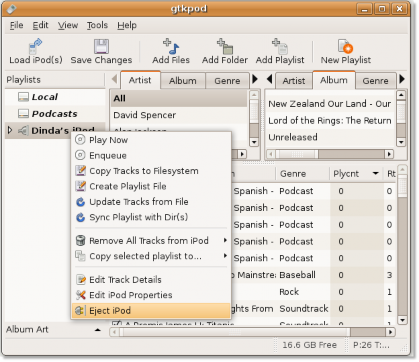Click the Sync Playlist with Dir(s) icon
This screenshot has width=419, height=362.
[x=80, y=217]
